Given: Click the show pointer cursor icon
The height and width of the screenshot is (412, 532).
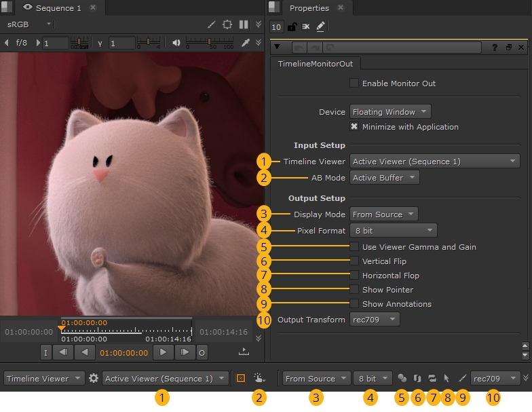Looking at the screenshot, I should click(446, 379).
